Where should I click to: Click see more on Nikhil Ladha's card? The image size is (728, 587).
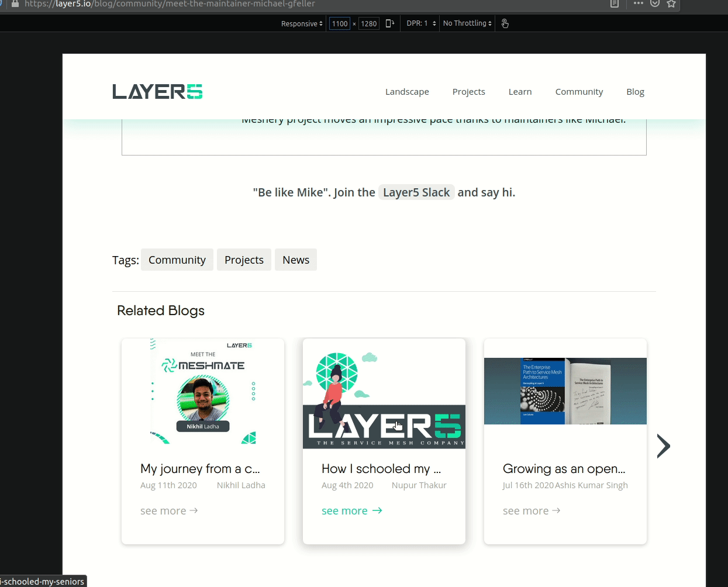click(x=169, y=511)
